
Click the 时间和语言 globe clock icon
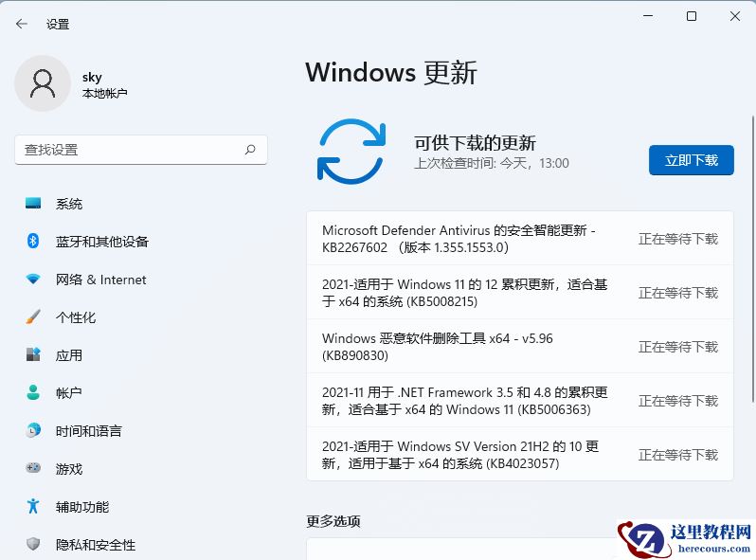pos(33,430)
